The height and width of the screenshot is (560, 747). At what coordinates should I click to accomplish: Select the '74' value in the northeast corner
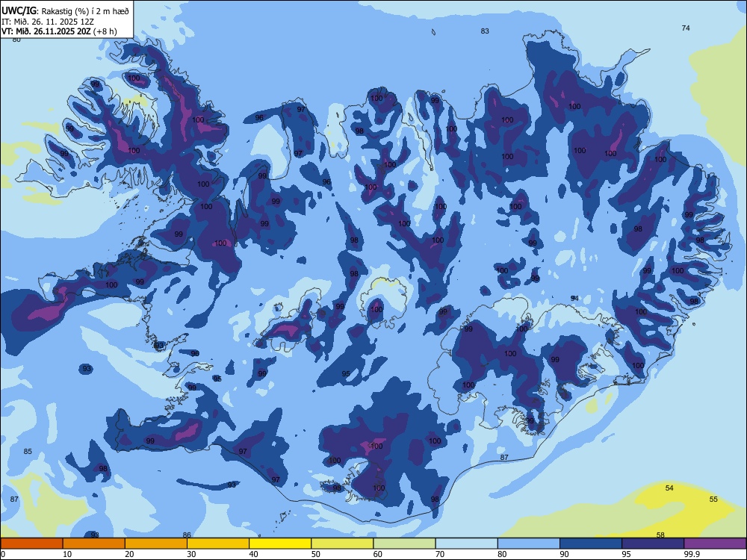coord(686,28)
